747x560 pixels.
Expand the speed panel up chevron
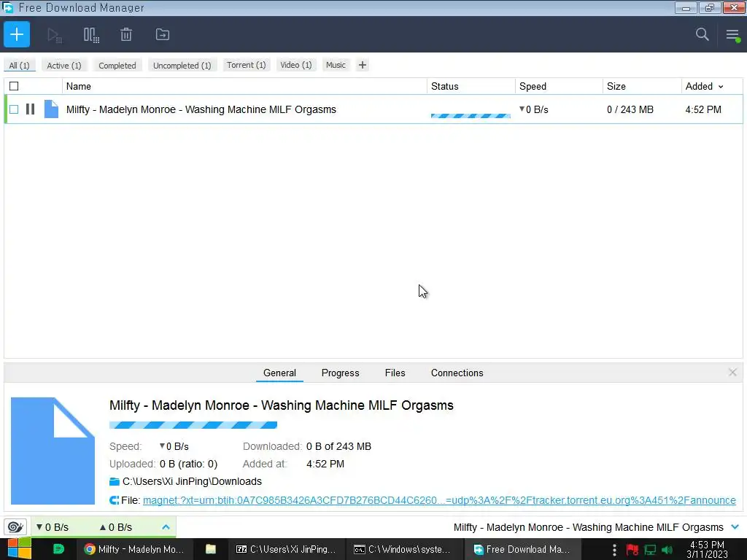click(166, 526)
